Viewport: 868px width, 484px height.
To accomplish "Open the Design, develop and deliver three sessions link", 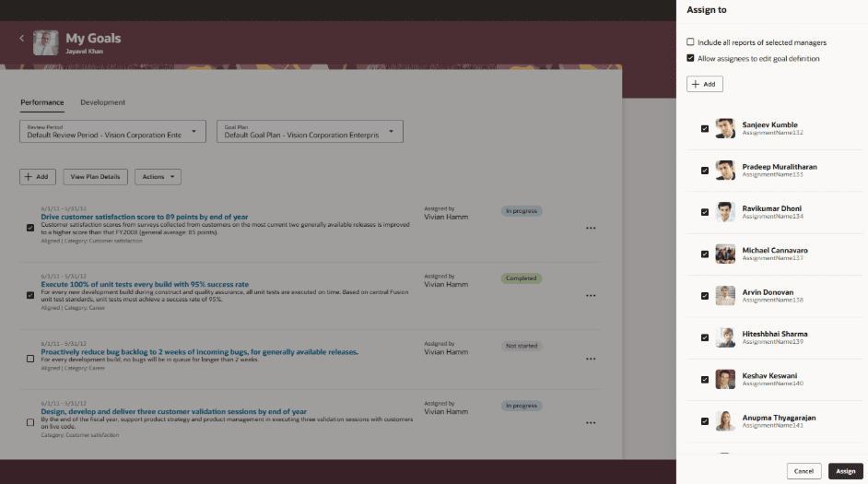I will tap(174, 411).
